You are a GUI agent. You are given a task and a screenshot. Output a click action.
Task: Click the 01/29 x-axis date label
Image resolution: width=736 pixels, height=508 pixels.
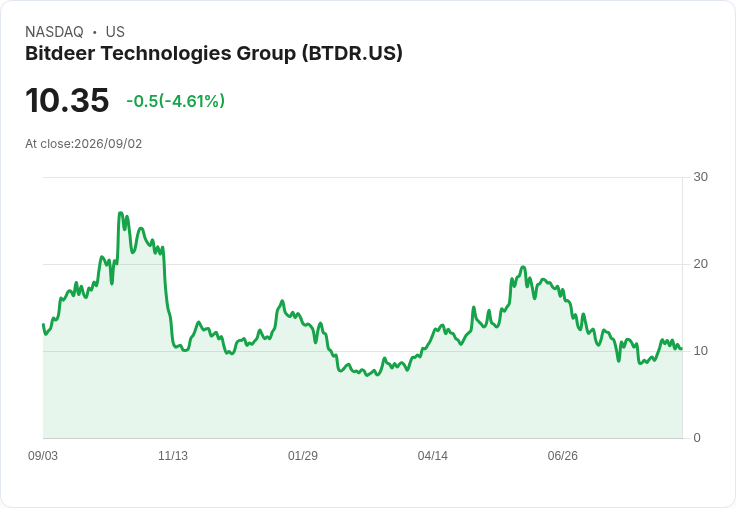point(303,455)
